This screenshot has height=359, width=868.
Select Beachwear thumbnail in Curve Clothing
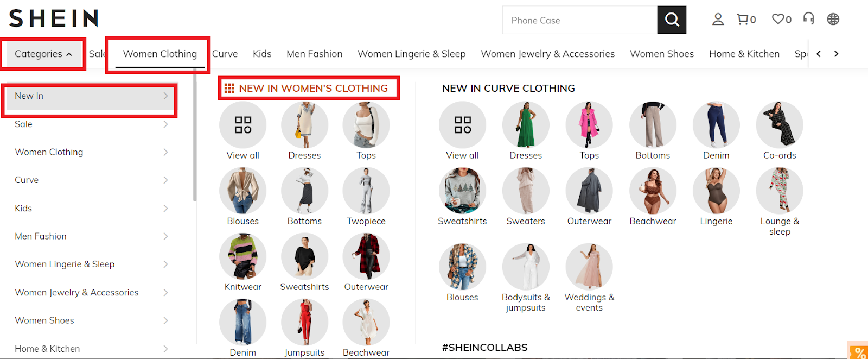653,191
